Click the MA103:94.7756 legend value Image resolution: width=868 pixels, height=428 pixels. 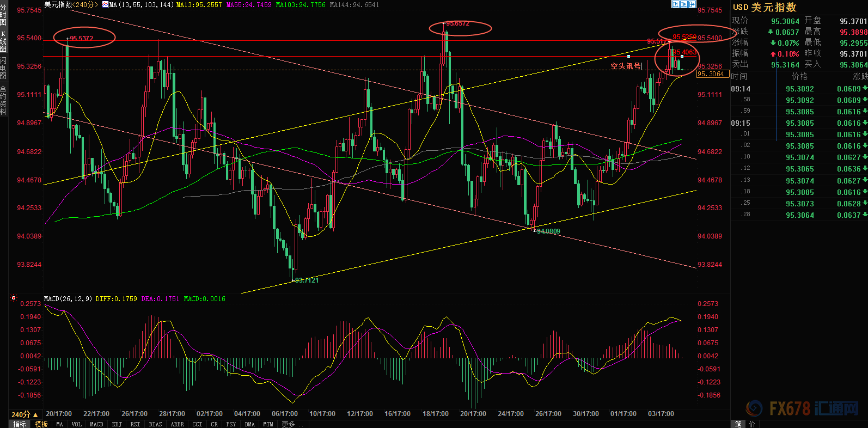(x=301, y=4)
